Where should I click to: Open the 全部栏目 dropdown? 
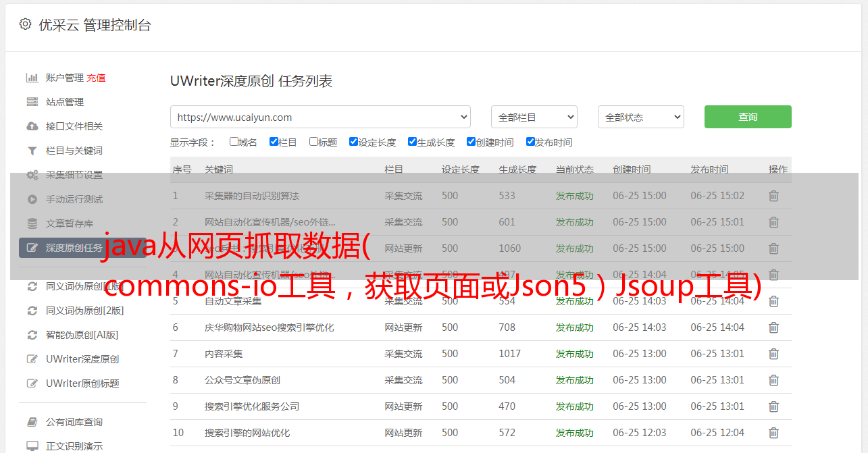pyautogui.click(x=534, y=117)
